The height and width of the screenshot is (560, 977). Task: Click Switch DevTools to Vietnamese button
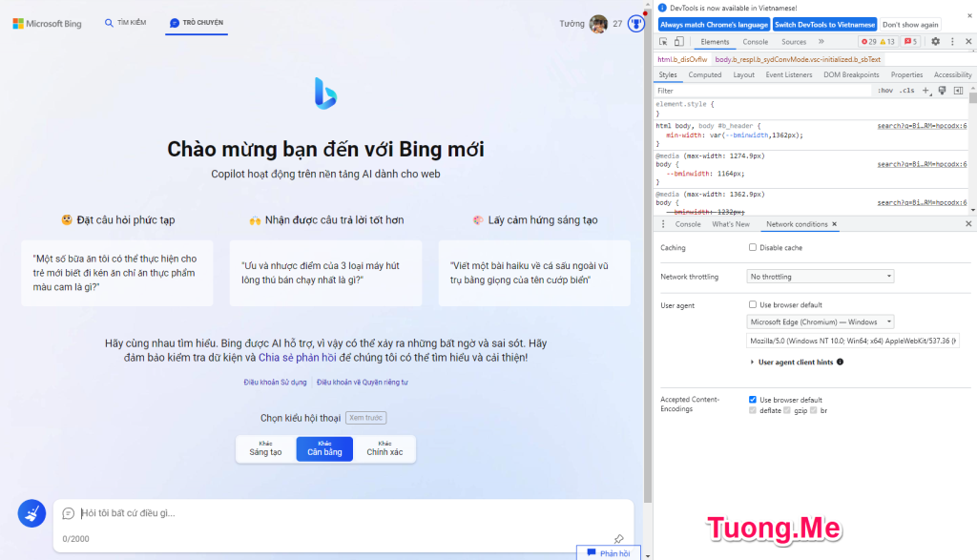click(x=824, y=25)
